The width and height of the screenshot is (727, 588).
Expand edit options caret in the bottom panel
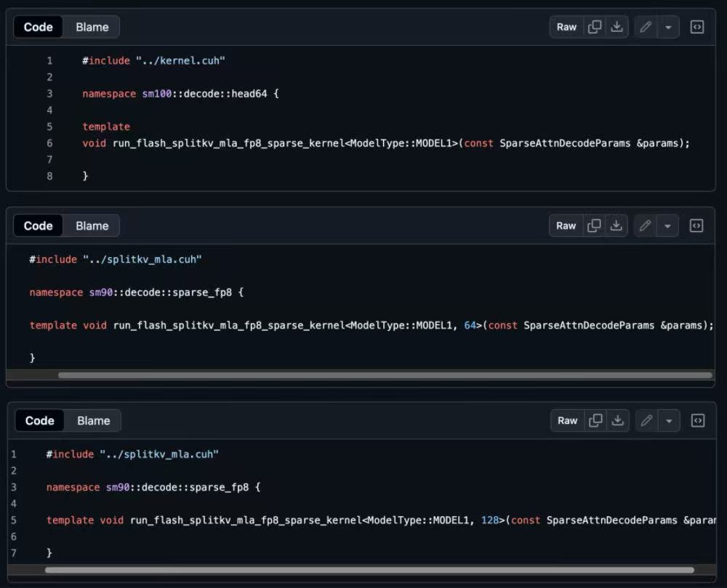[x=668, y=420]
